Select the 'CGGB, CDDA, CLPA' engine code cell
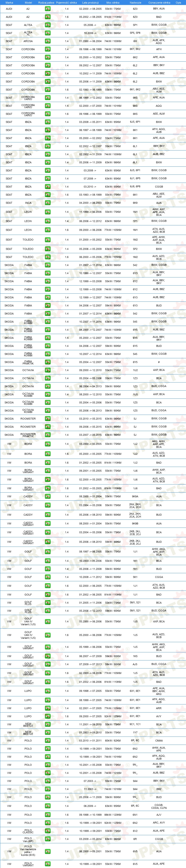 tap(159, 806)
